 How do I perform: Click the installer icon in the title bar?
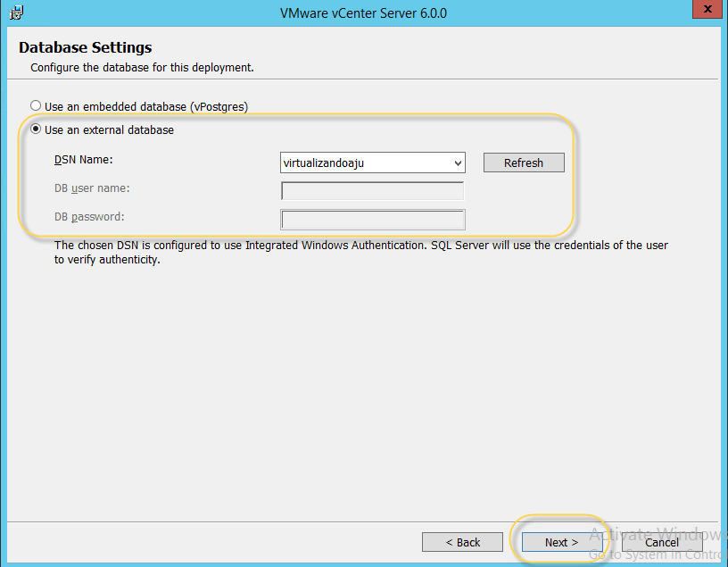16,13
